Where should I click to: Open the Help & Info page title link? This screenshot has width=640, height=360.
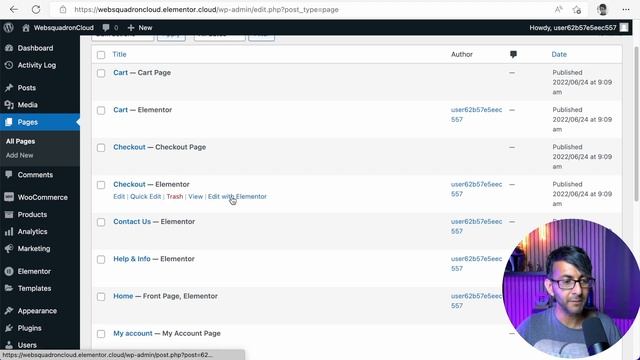[x=132, y=259]
